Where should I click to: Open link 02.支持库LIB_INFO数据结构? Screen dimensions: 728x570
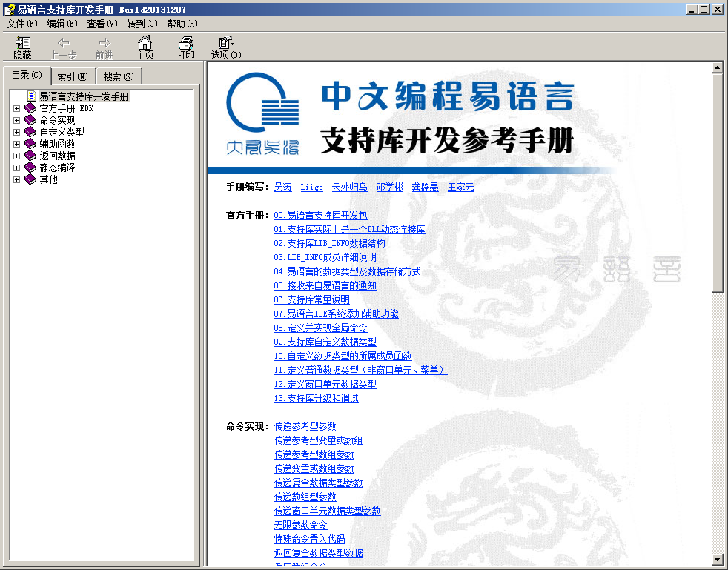(x=329, y=243)
